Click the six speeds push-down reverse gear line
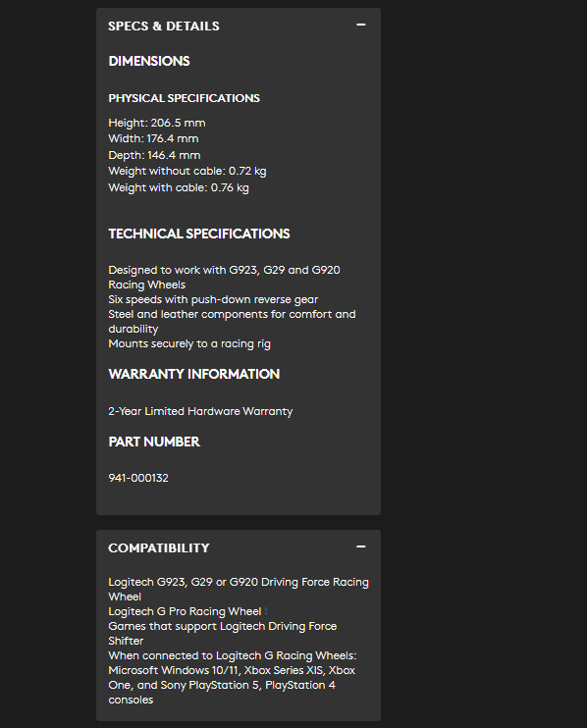The width and height of the screenshot is (587, 728). (x=213, y=299)
